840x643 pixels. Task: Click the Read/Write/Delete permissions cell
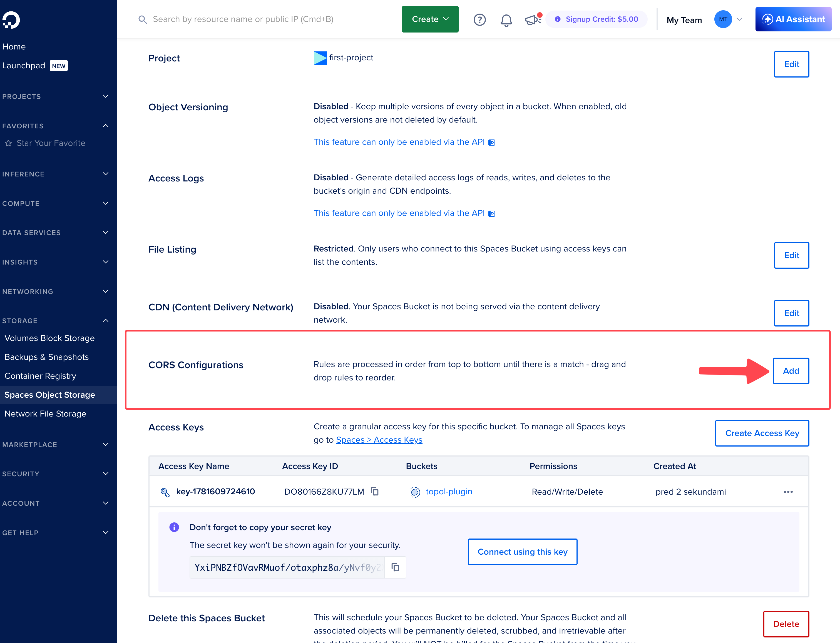pyautogui.click(x=567, y=492)
